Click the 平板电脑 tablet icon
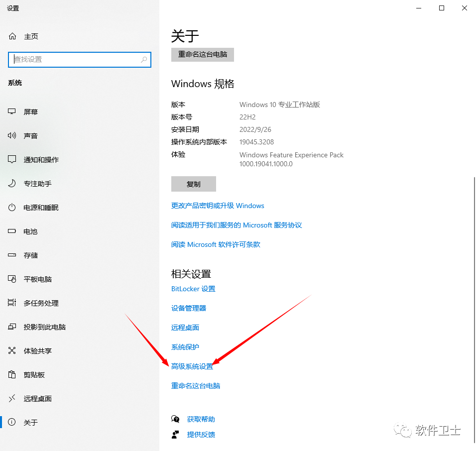476x451 pixels. coord(12,279)
